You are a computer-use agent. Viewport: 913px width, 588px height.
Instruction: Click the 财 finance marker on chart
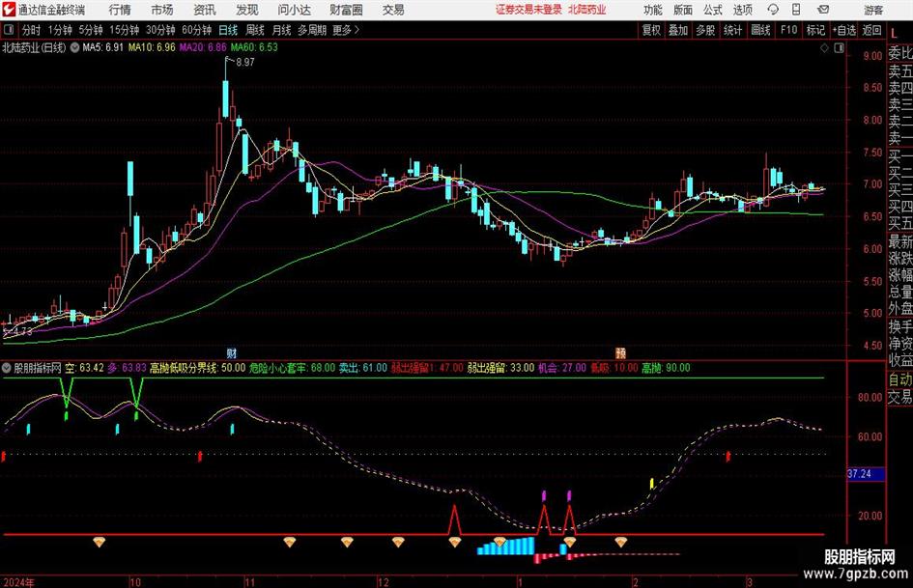point(232,352)
